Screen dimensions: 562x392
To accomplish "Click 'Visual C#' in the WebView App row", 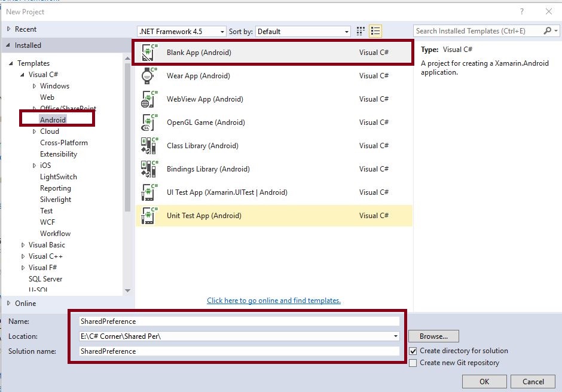I will tap(374, 99).
